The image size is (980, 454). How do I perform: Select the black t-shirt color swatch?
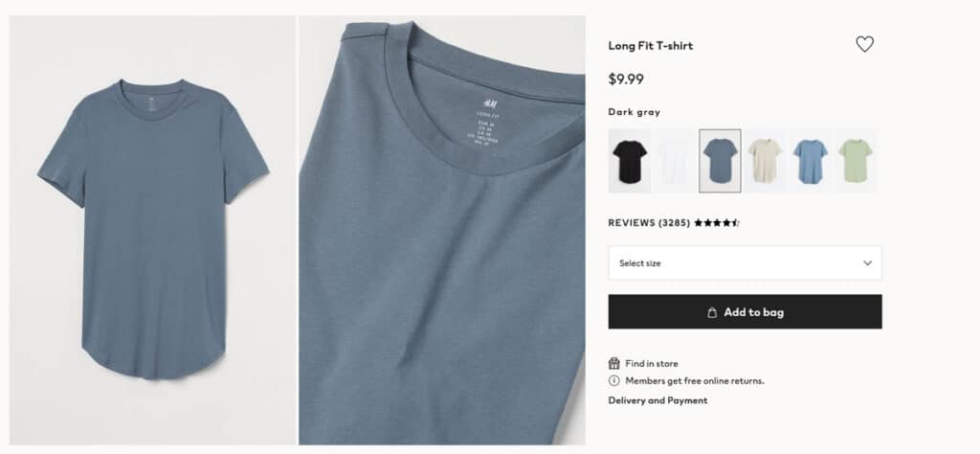pos(628,161)
